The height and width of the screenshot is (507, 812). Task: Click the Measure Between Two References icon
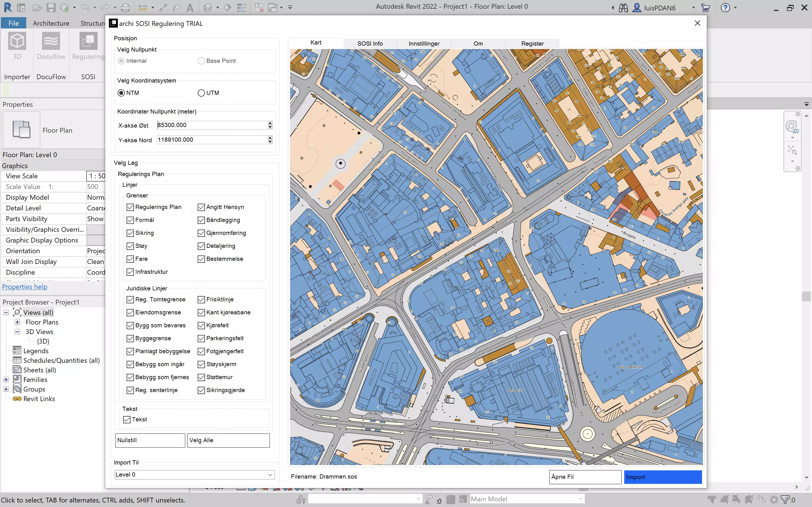point(143,7)
